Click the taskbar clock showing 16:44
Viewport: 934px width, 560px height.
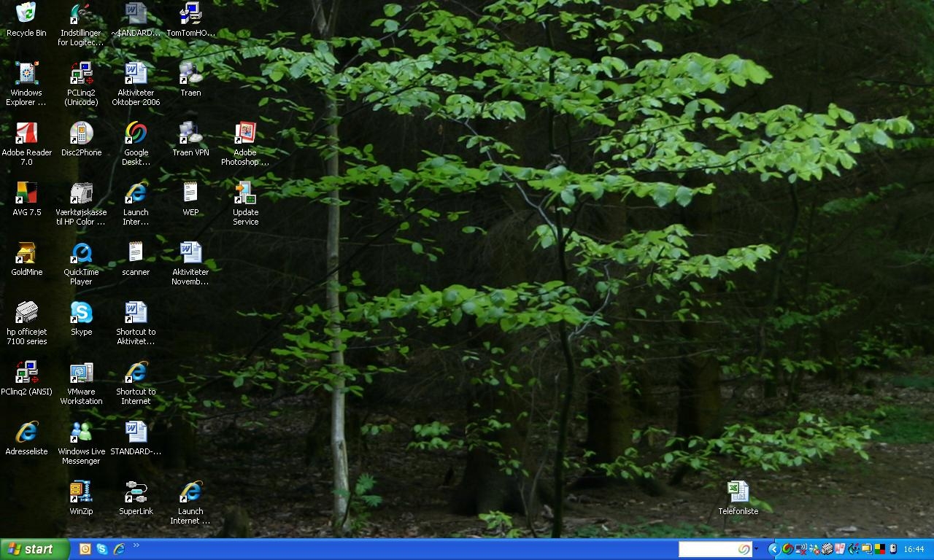point(914,549)
